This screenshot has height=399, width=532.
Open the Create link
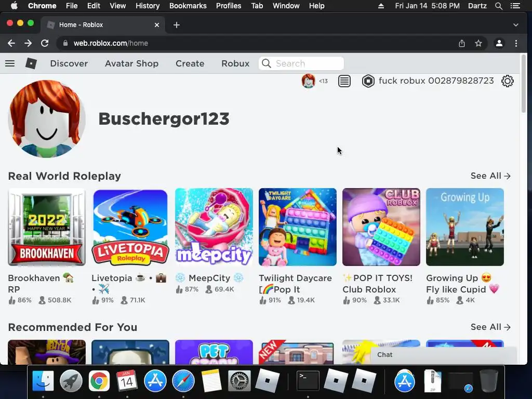click(x=190, y=63)
